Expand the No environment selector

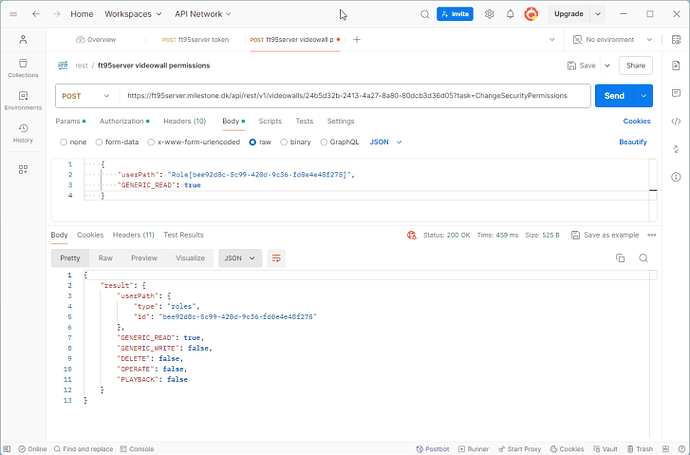coord(604,40)
